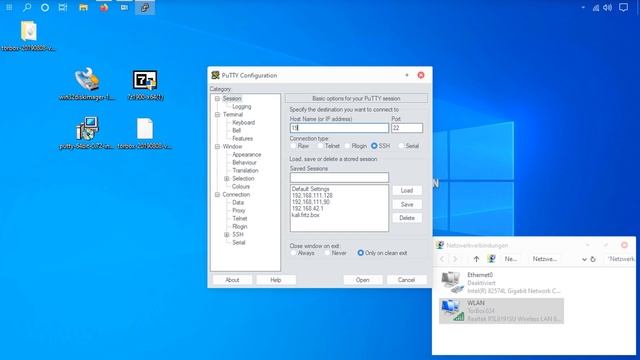Go up one level in Netzwerkverbindungen
Image resolution: width=640 pixels, height=360 pixels.
coord(476,259)
